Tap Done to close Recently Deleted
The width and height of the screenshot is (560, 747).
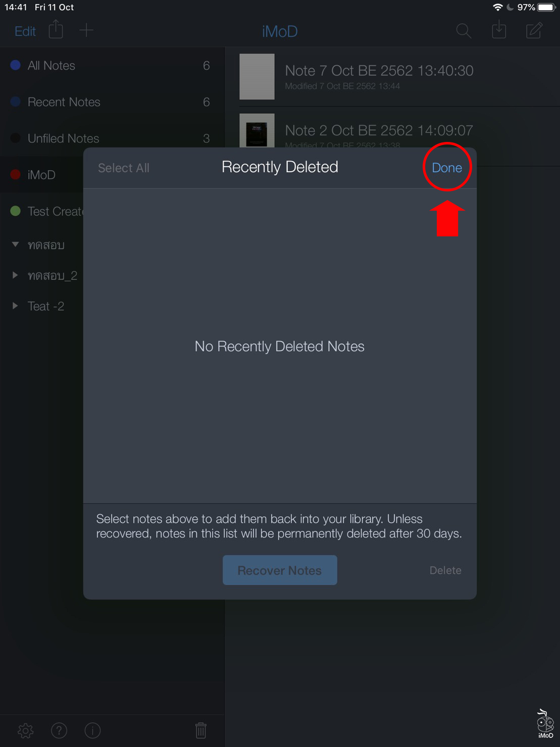point(446,167)
